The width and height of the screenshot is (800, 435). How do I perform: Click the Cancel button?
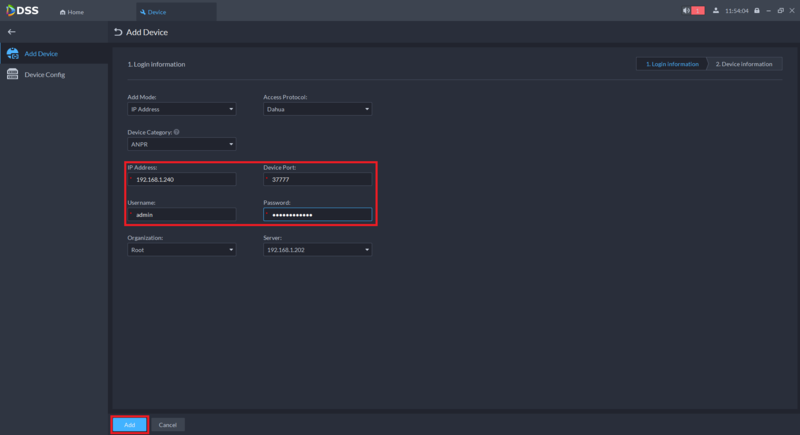click(167, 425)
